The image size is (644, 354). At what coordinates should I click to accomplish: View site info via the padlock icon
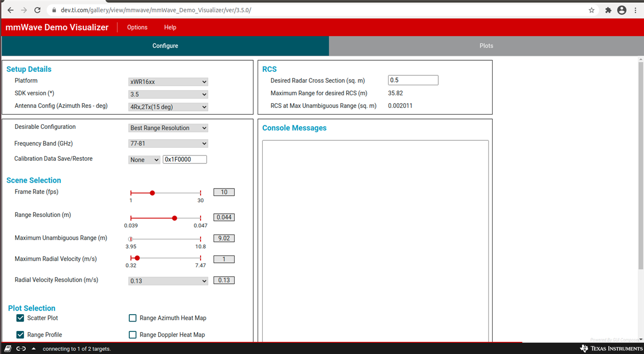pyautogui.click(x=54, y=10)
